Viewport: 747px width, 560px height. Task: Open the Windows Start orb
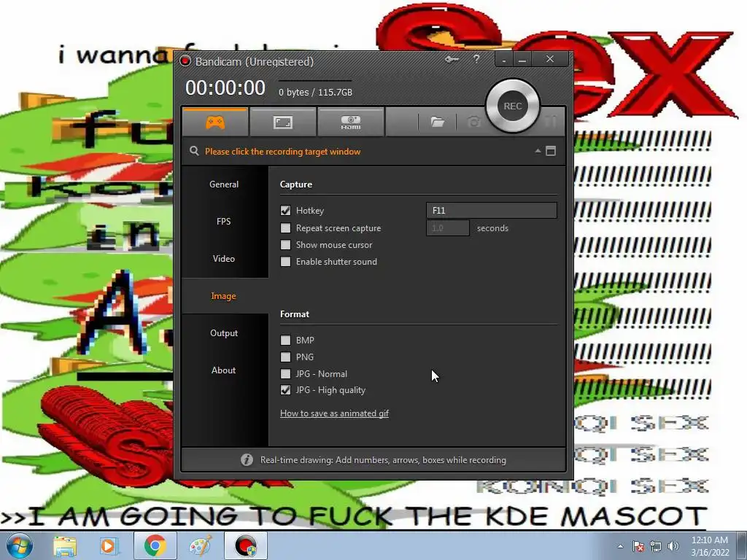tap(20, 545)
